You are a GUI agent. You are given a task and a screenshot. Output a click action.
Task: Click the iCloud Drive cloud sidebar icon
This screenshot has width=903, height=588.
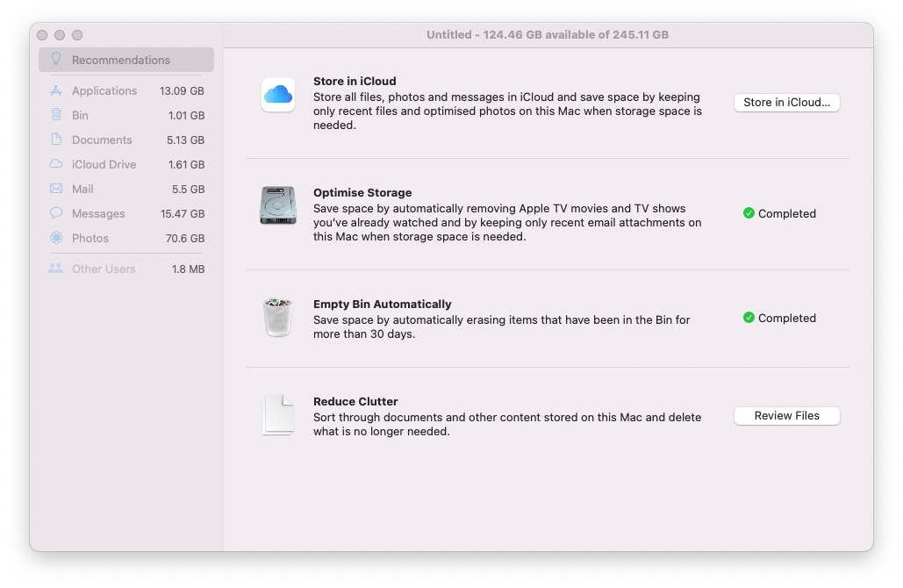[56, 164]
